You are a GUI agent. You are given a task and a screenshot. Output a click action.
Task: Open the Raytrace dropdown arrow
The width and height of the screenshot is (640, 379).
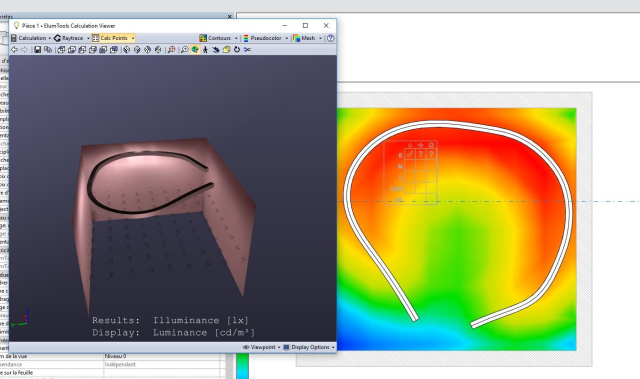click(88, 38)
